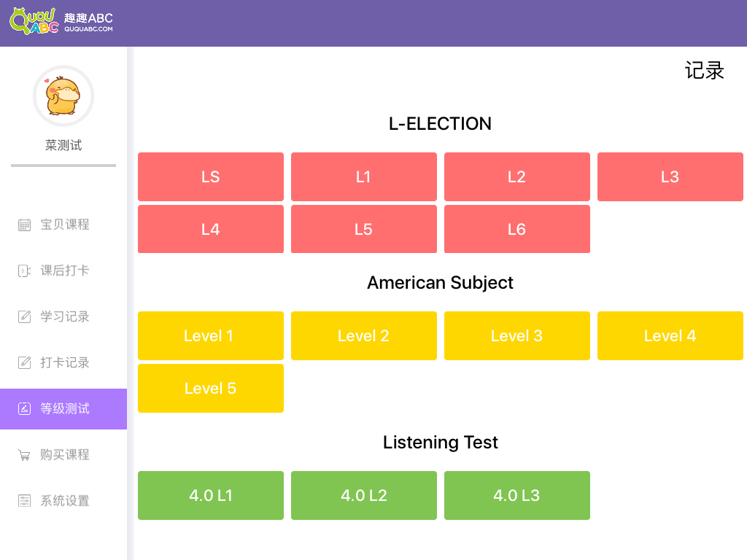This screenshot has width=747, height=560.
Task: Click the shopping cart icon for 购买课程
Action: (x=24, y=455)
